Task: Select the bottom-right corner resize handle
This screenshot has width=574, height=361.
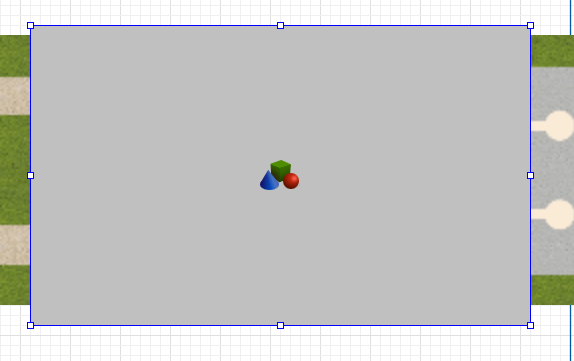Action: click(x=530, y=325)
